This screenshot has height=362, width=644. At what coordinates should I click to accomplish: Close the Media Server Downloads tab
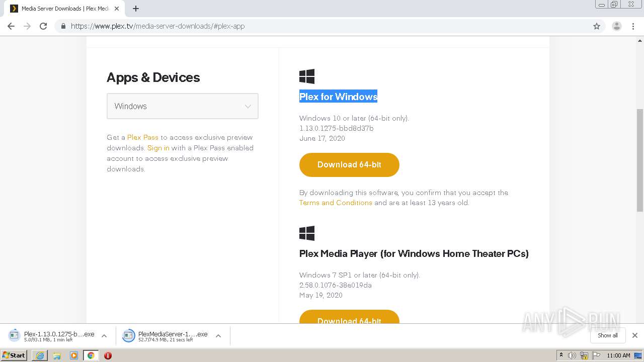[x=117, y=9]
